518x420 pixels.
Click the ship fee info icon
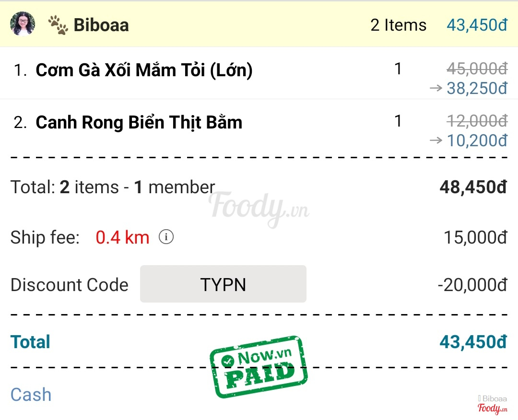click(x=166, y=237)
